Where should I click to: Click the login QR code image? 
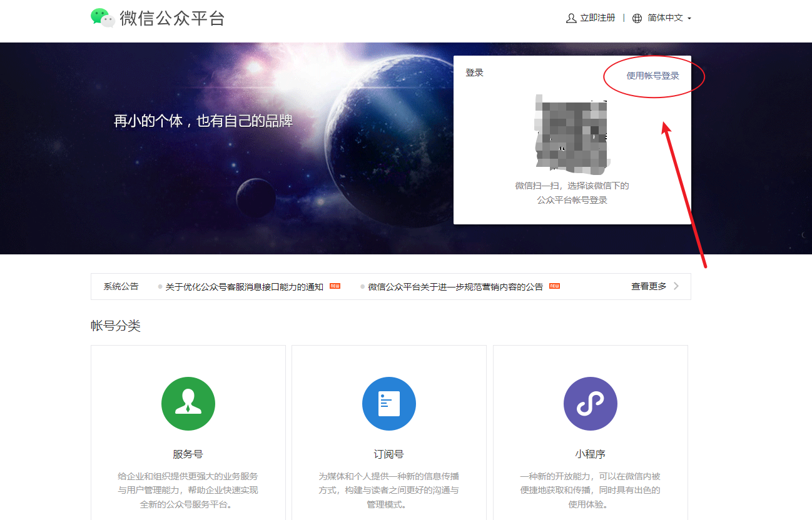click(x=571, y=134)
